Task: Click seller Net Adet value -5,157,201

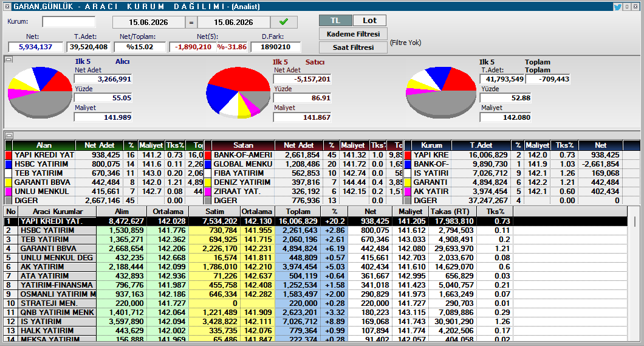Action: click(x=303, y=79)
